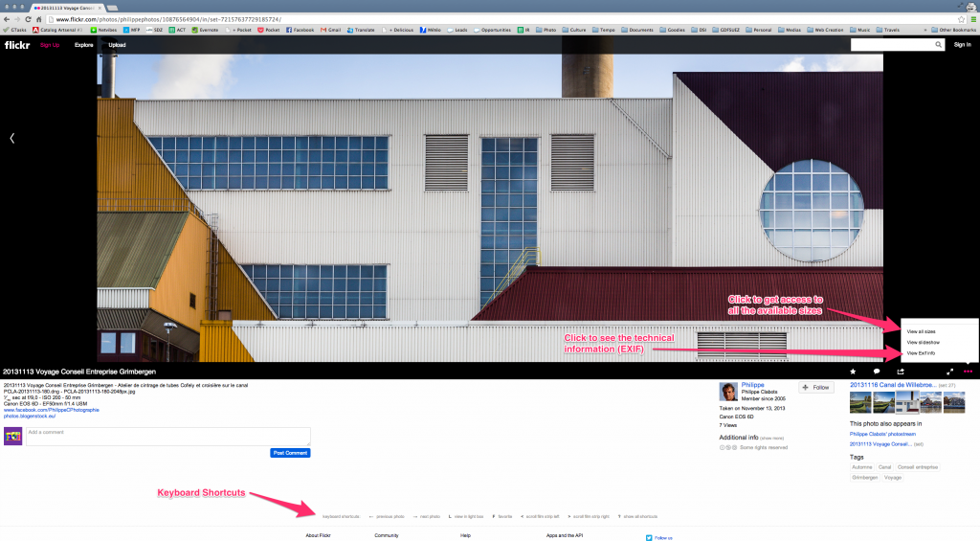The height and width of the screenshot is (541, 980).
Task: Click the browser back arrow
Action: click(7, 19)
